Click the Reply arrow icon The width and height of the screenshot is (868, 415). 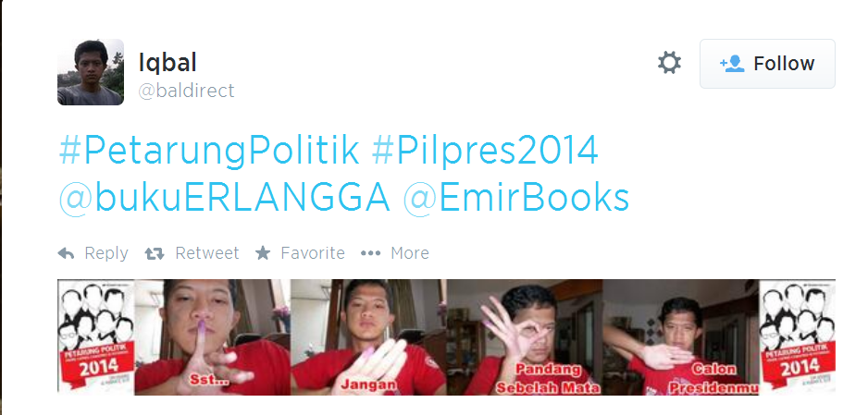66,253
